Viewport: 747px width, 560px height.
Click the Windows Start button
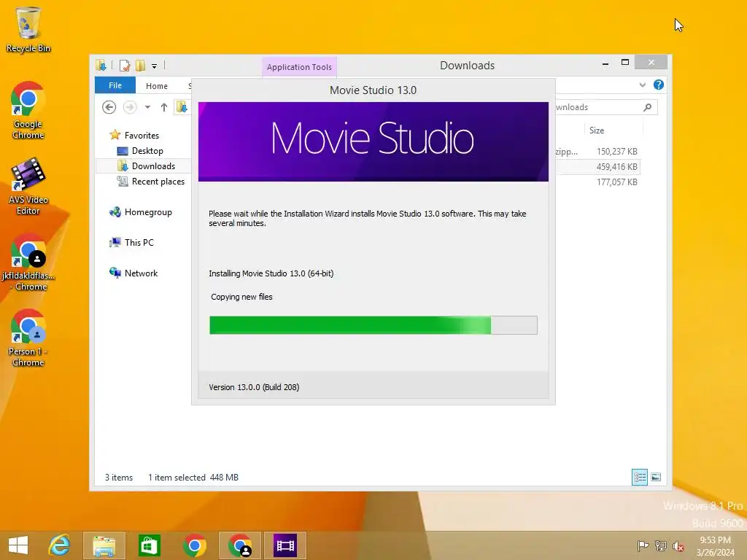pyautogui.click(x=18, y=545)
